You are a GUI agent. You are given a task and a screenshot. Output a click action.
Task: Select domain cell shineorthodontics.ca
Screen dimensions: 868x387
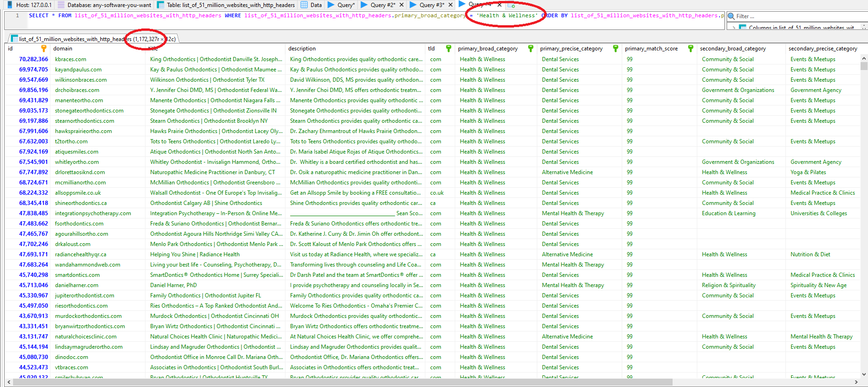pyautogui.click(x=98, y=203)
